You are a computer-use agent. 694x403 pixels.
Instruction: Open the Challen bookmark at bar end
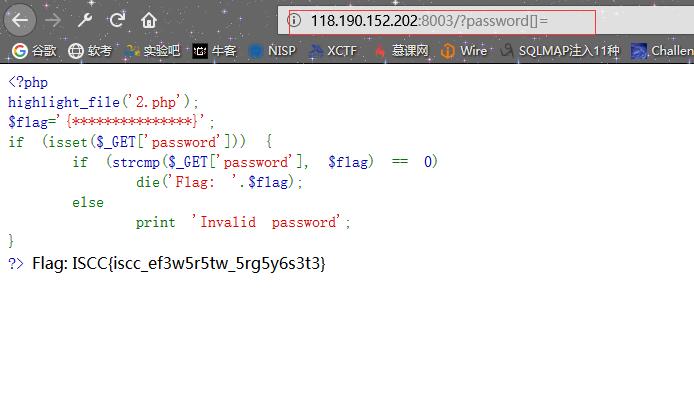[x=663, y=51]
